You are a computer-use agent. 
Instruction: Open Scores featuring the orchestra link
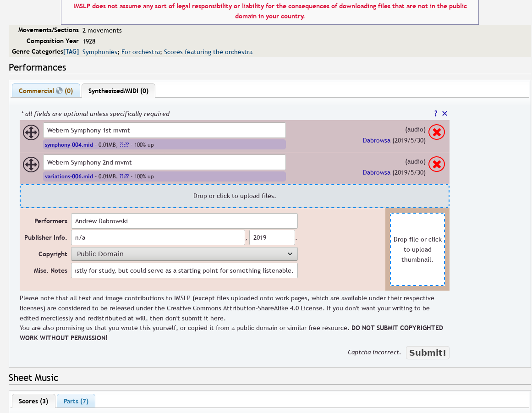tap(208, 52)
